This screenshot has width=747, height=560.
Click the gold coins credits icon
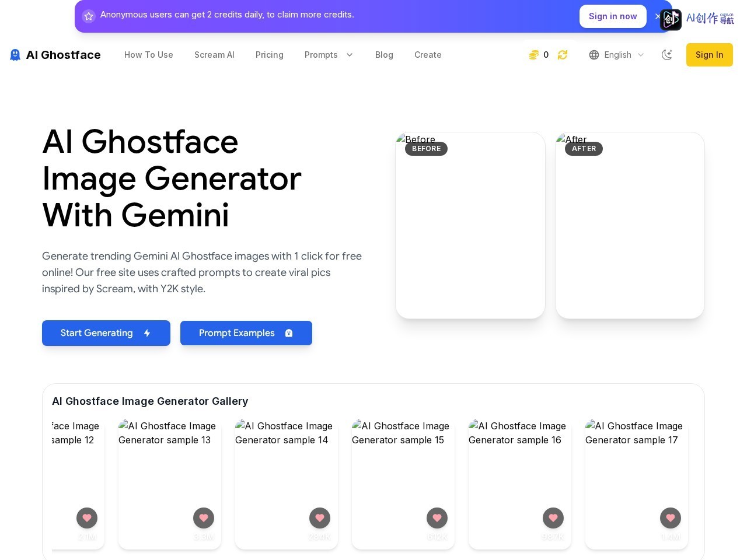533,55
